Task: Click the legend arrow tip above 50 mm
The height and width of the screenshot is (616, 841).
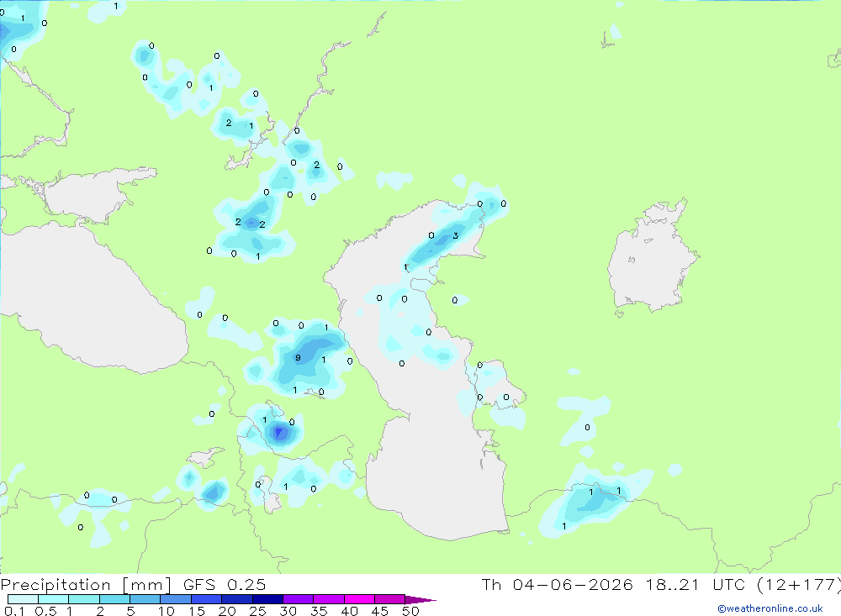Action: click(x=420, y=600)
